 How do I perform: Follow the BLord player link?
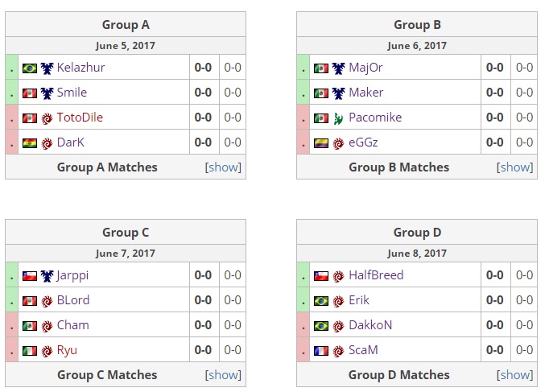click(73, 300)
